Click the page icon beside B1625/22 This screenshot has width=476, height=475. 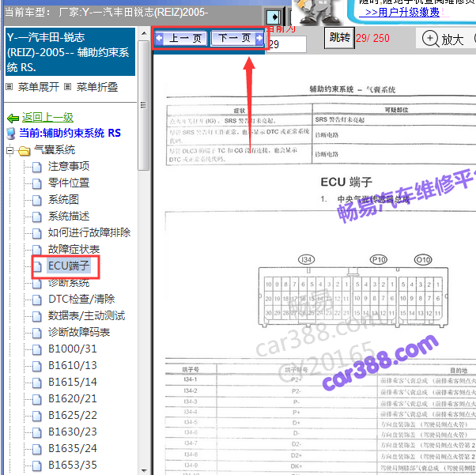click(37, 416)
